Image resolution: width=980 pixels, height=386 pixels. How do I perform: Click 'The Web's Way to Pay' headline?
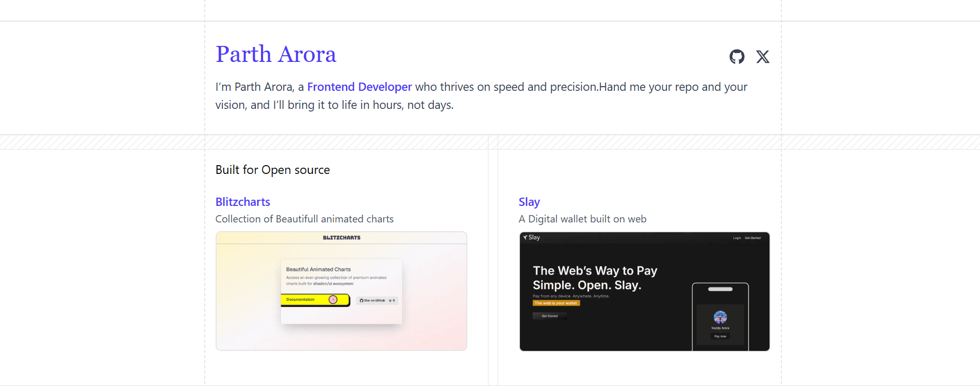595,271
